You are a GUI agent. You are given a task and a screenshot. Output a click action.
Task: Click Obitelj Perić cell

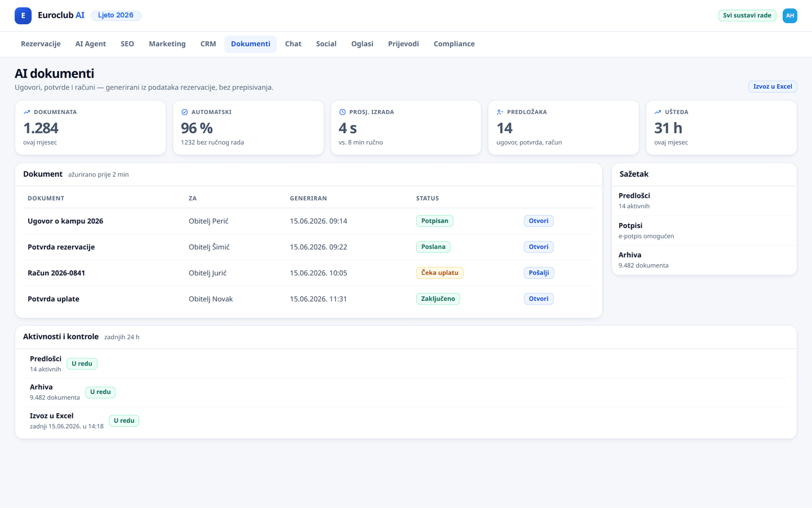(x=209, y=221)
